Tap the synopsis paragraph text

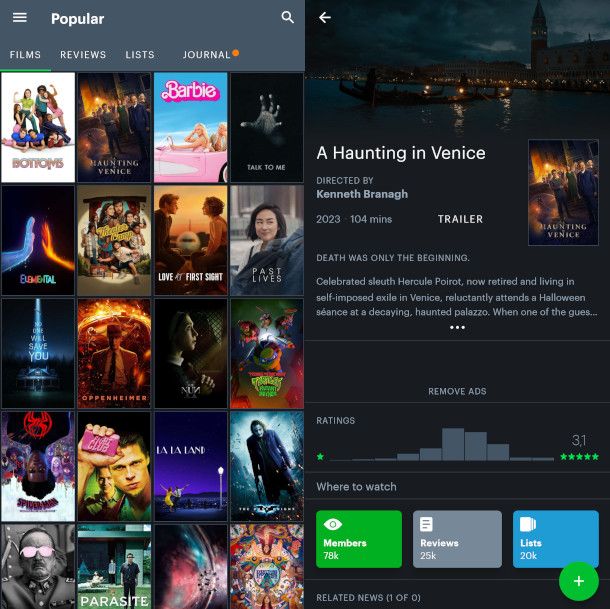[x=457, y=297]
